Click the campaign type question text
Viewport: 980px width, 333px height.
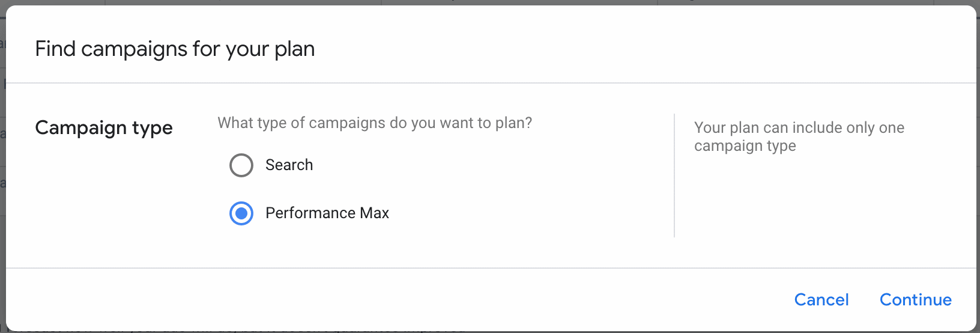(375, 123)
